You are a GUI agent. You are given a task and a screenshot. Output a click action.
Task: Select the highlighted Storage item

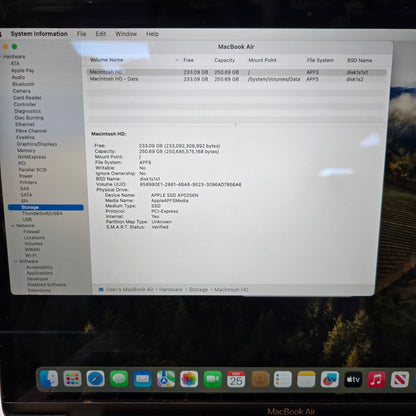(46, 207)
